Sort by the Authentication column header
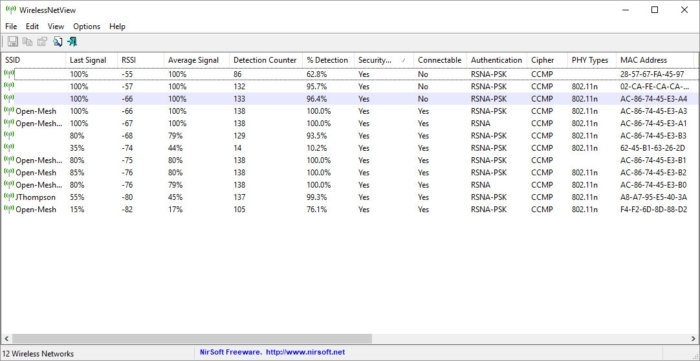 coord(496,60)
